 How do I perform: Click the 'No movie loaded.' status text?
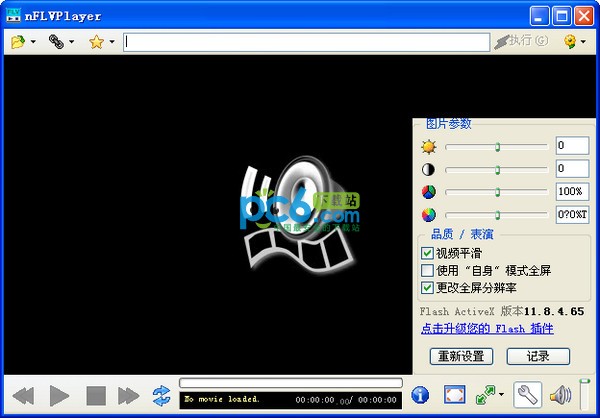coord(222,399)
